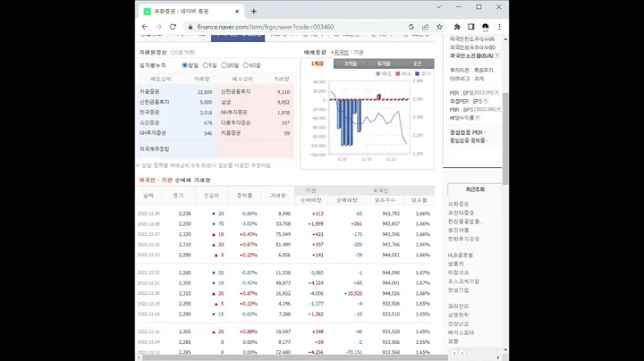Click the 944,091 holdings value
The image size is (644, 361).
tap(391, 283)
